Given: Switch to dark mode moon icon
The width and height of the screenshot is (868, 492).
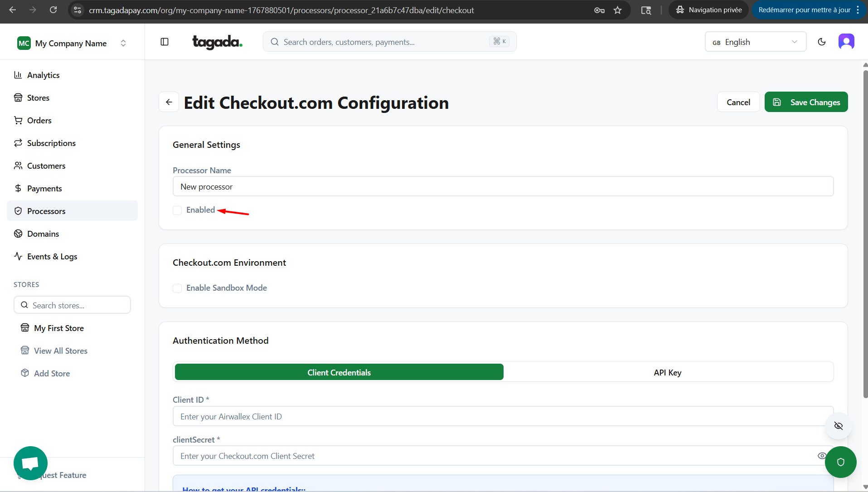Looking at the screenshot, I should [x=821, y=42].
